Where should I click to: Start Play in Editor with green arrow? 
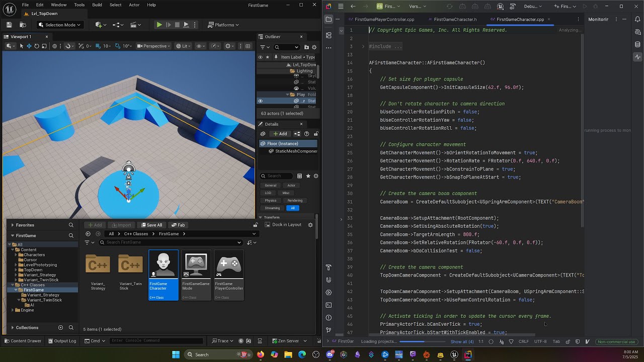click(159, 25)
